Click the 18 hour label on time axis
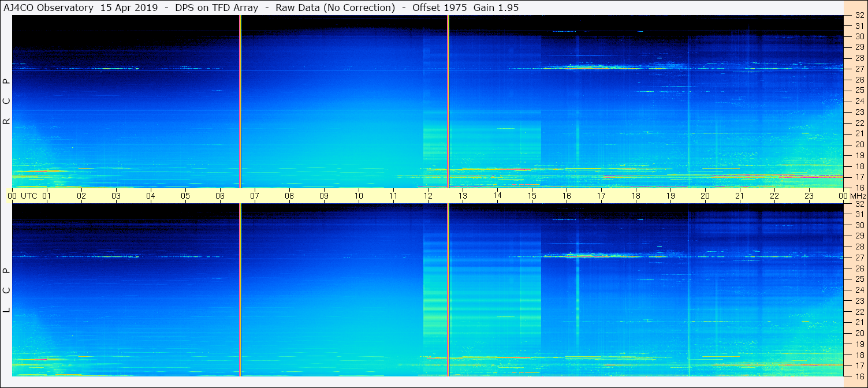Screen dimensions: 868x388 pos(636,196)
